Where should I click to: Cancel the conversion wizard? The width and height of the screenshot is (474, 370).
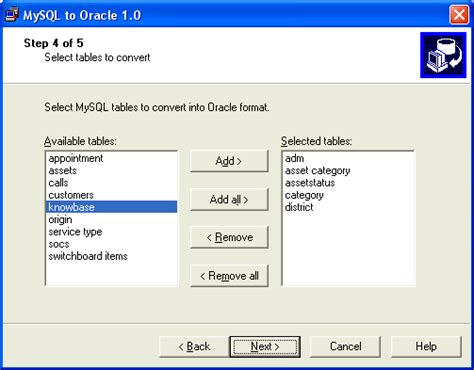pyautogui.click(x=345, y=347)
